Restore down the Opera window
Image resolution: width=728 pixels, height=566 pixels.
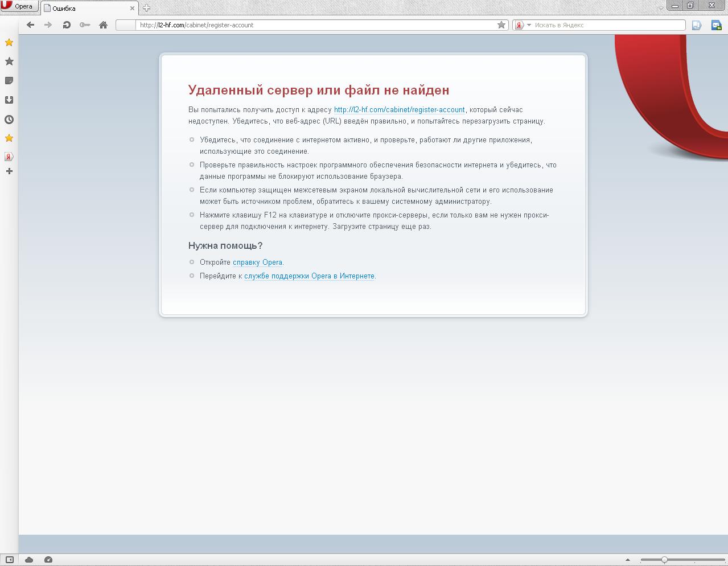coord(690,6)
